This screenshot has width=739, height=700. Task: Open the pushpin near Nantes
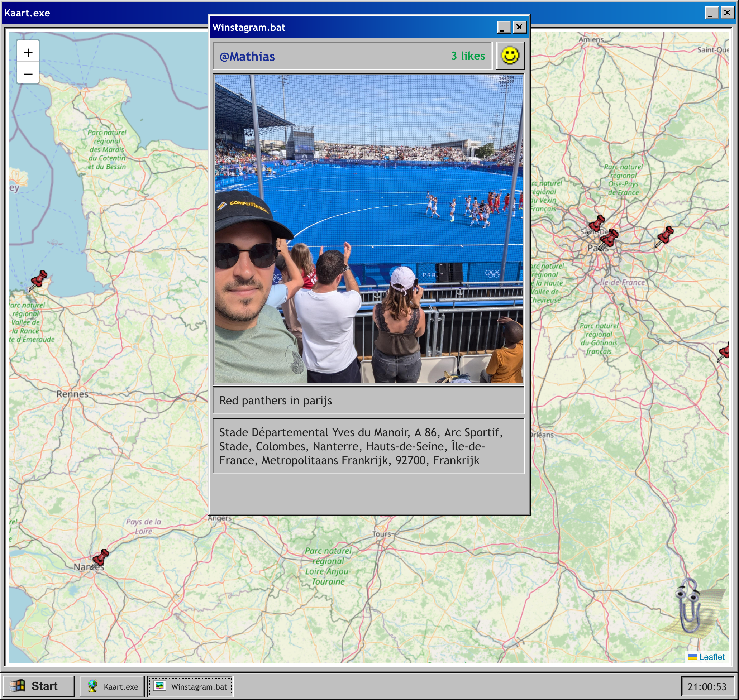(100, 557)
